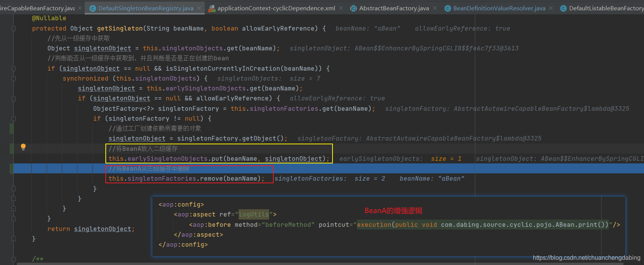Collapse the synchronized block fold marker
The height and width of the screenshot is (265, 644).
[x=14, y=79]
